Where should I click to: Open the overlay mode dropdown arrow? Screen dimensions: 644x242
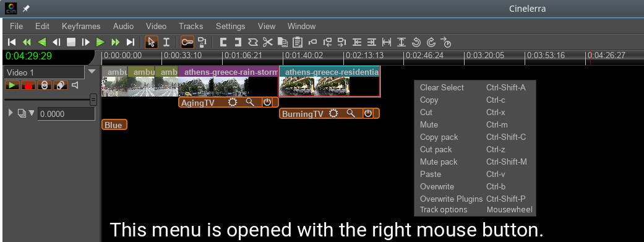32,113
